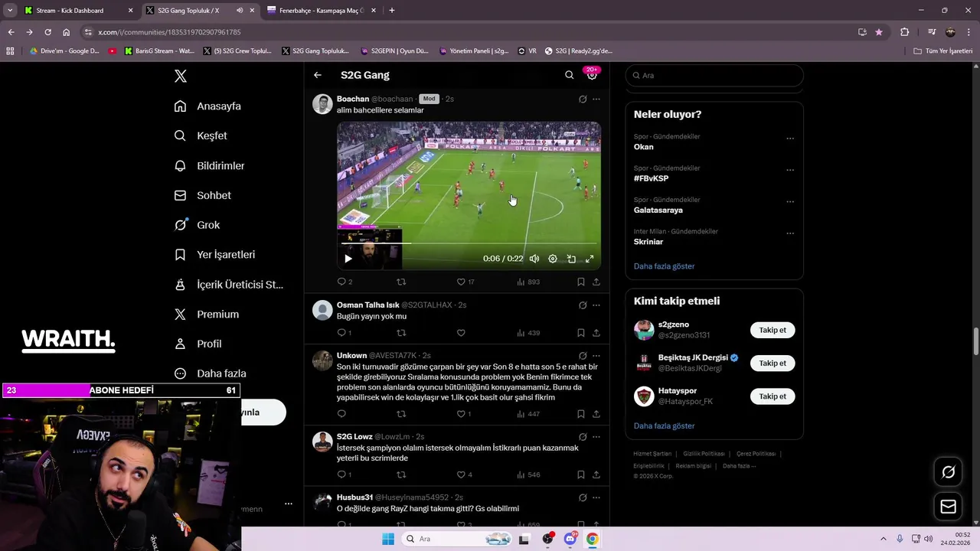Viewport: 980px width, 551px height.
Task: Mute the video volume in Boachan's post
Action: (534, 259)
